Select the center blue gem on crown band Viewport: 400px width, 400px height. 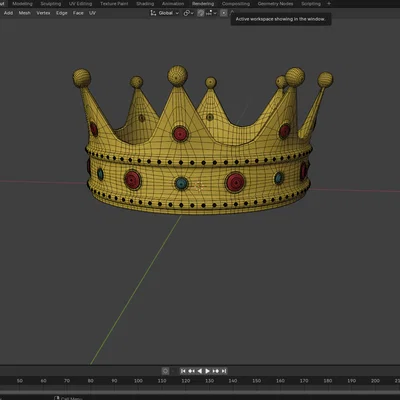[181, 183]
